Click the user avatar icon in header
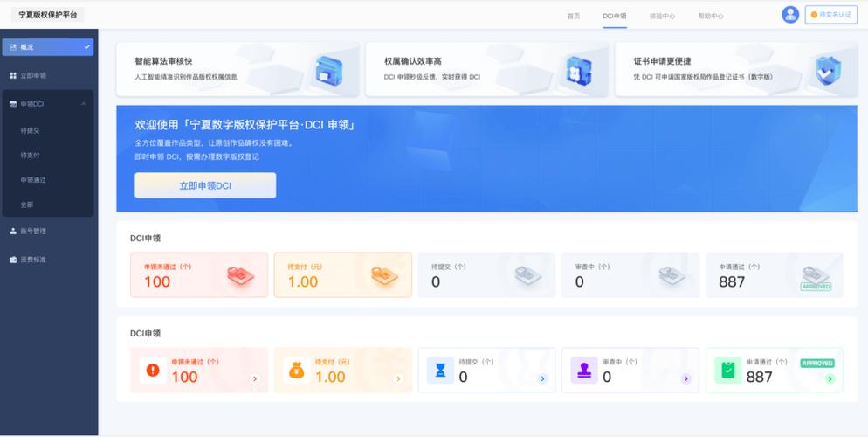The image size is (868, 437). (790, 15)
